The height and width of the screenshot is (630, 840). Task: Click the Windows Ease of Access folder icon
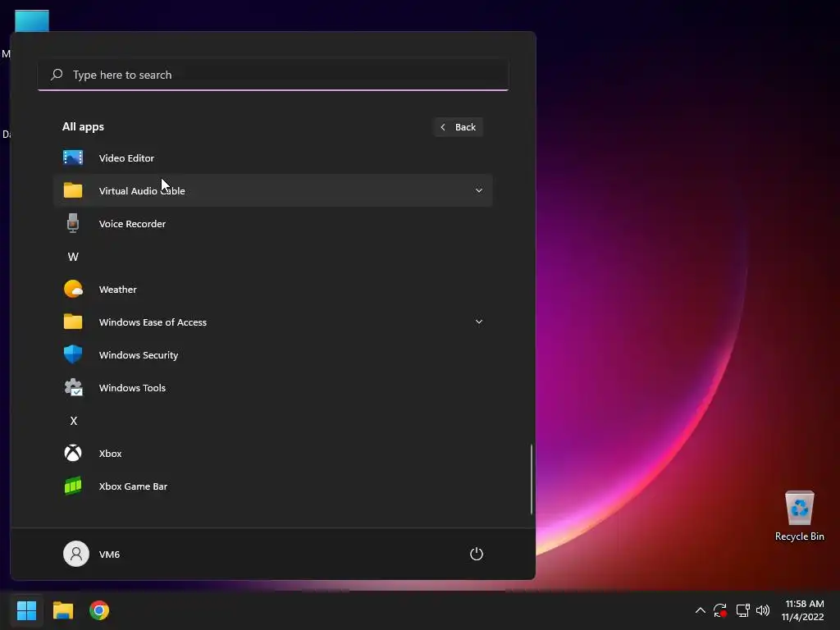click(x=73, y=322)
